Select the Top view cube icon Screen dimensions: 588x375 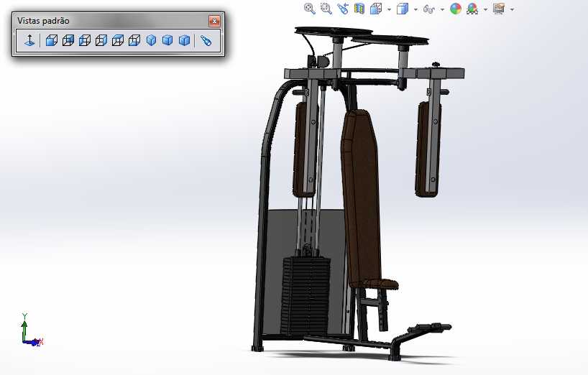(117, 40)
